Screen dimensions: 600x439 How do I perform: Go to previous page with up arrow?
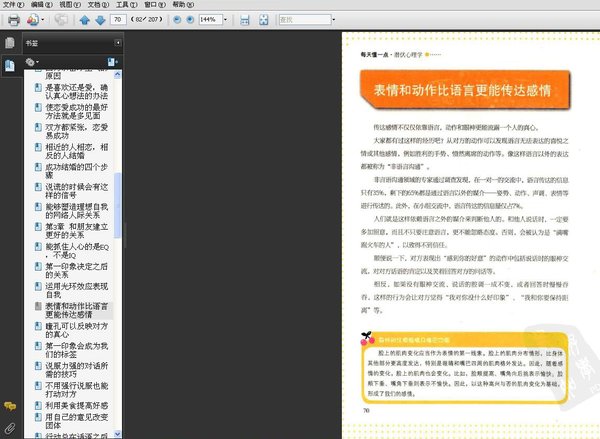click(x=85, y=20)
